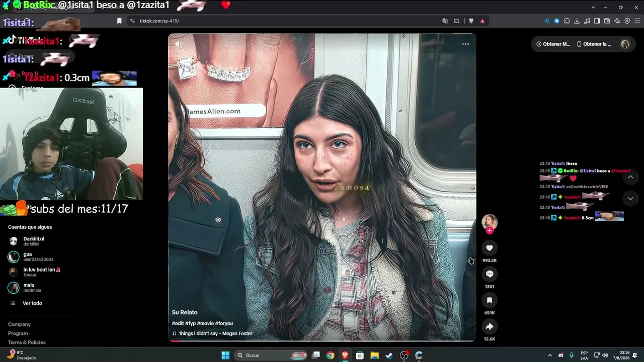The image size is (644, 362).
Task: Show hidden system tray icons
Action: [x=550, y=355]
